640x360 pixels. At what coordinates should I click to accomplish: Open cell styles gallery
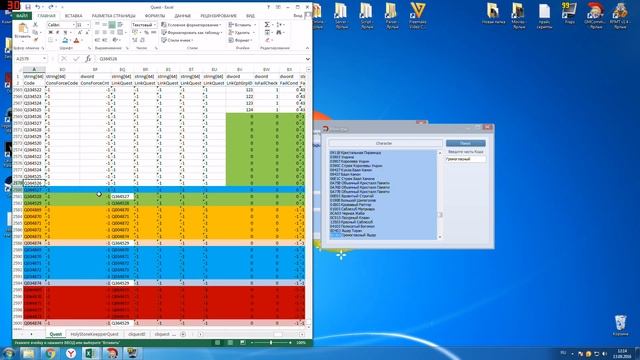click(178, 40)
